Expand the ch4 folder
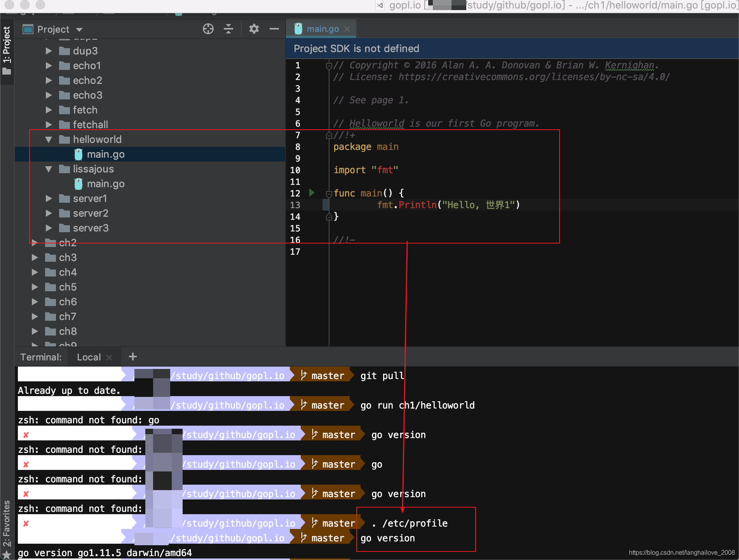The image size is (739, 560). tap(35, 272)
